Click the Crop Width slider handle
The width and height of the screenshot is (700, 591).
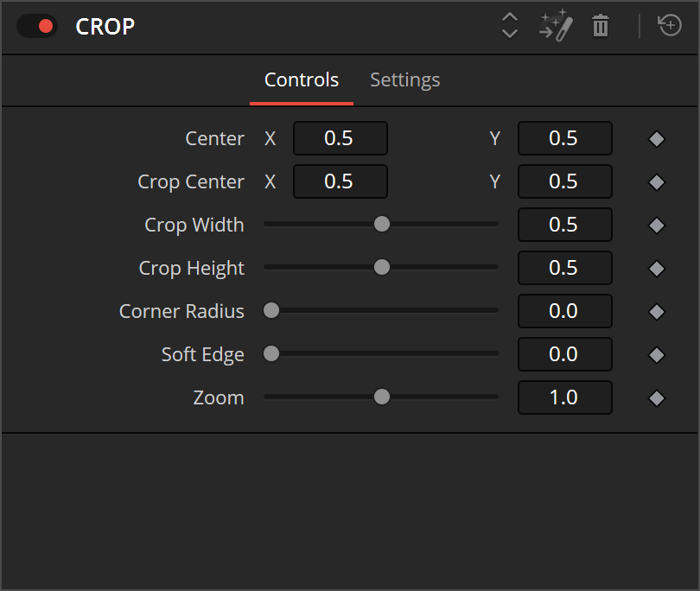tap(381, 225)
